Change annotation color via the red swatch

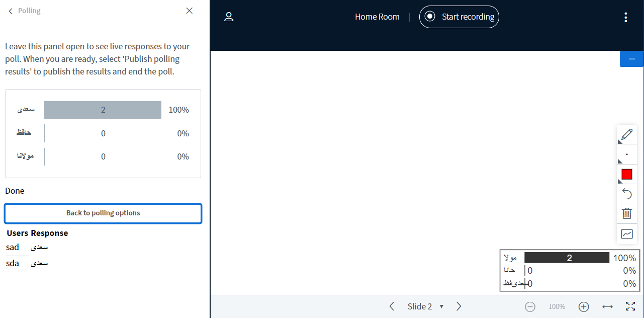(x=627, y=174)
